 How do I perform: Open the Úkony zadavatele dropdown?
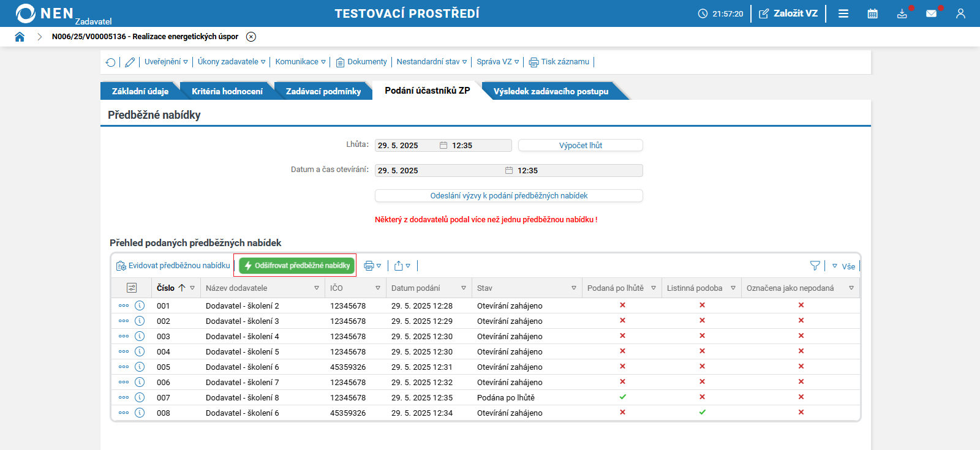click(232, 62)
